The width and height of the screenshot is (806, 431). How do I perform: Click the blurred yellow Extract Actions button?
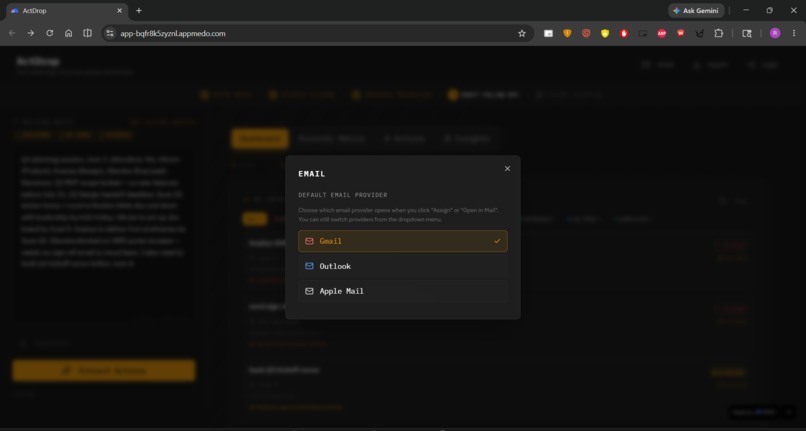click(104, 370)
